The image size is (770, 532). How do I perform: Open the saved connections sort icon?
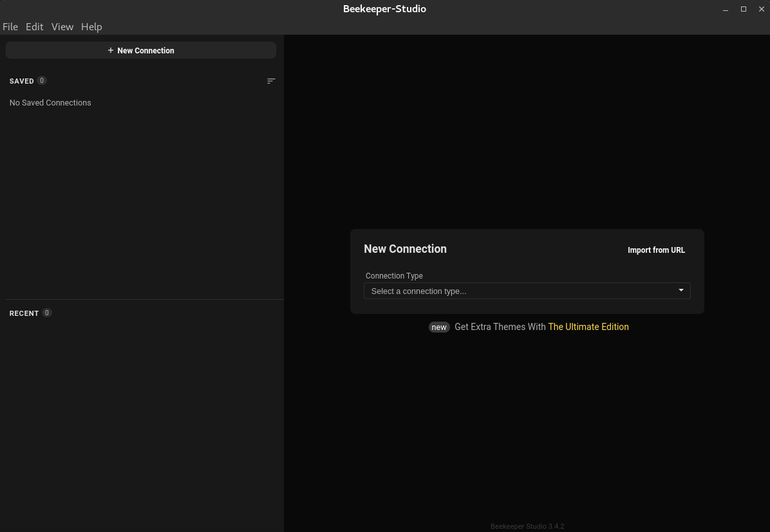(x=271, y=81)
